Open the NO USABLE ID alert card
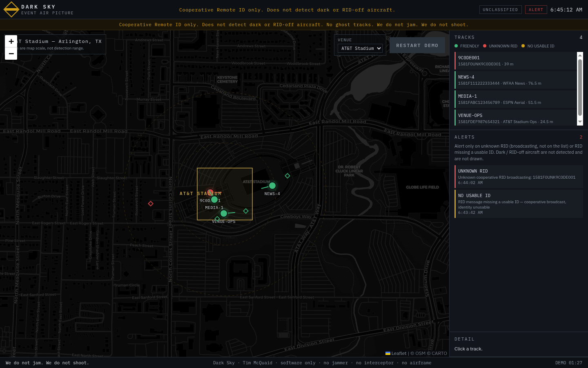Screen dimensions: 588x368 [x=519, y=204]
